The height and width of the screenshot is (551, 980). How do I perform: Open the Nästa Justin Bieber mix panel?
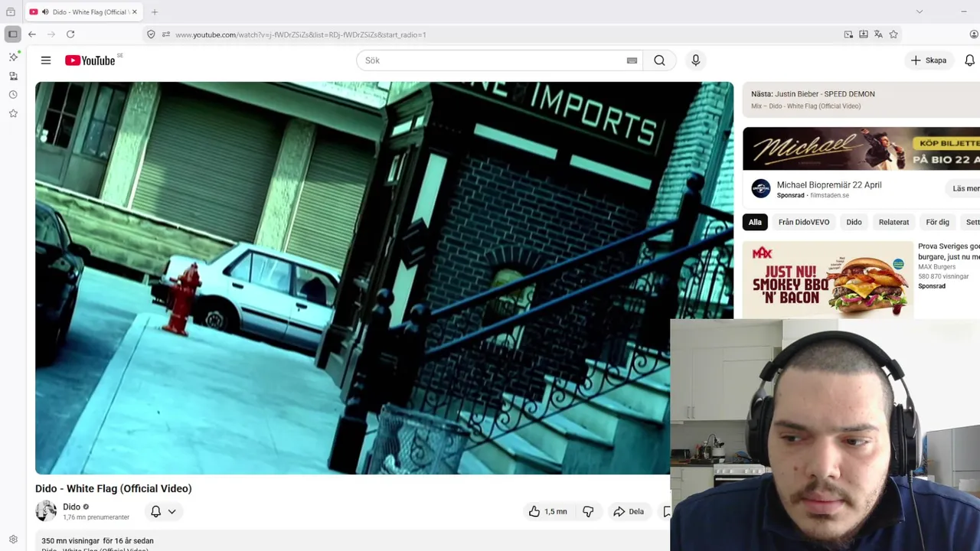[861, 99]
